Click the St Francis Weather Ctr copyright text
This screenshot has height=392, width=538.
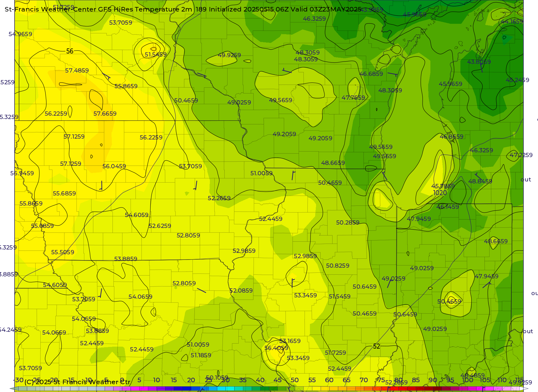tap(78, 382)
